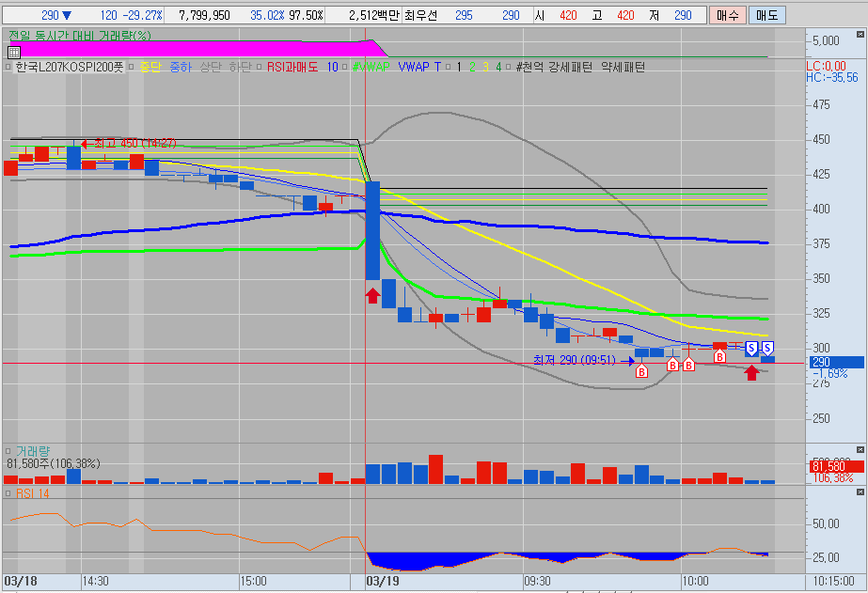Click the 매도 sell button
Viewport: 868px width, 593px height.
tap(766, 15)
